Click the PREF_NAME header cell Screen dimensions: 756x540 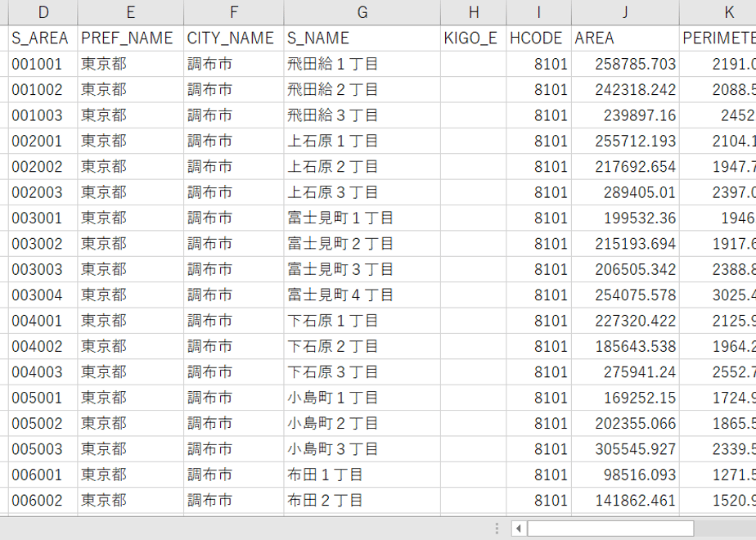[x=130, y=38]
